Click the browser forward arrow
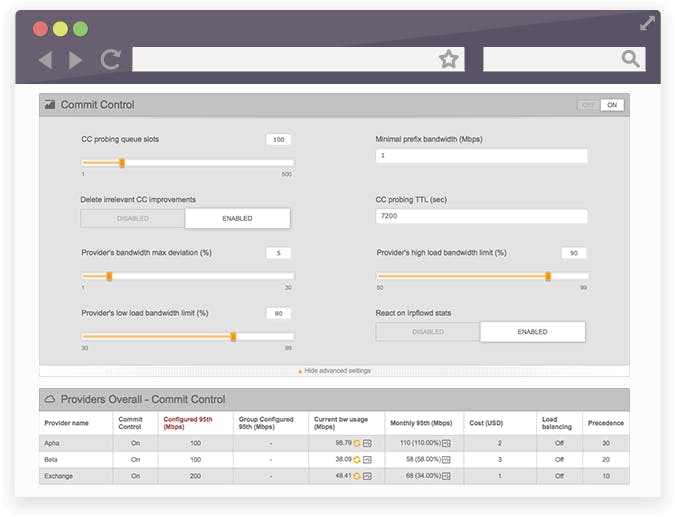Image resolution: width=675 pixels, height=517 pixels. [x=76, y=60]
